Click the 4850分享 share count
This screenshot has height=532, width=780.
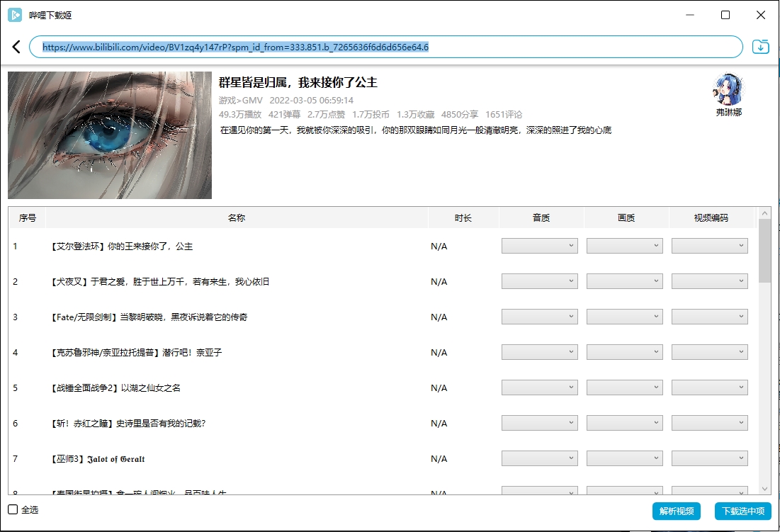[460, 114]
